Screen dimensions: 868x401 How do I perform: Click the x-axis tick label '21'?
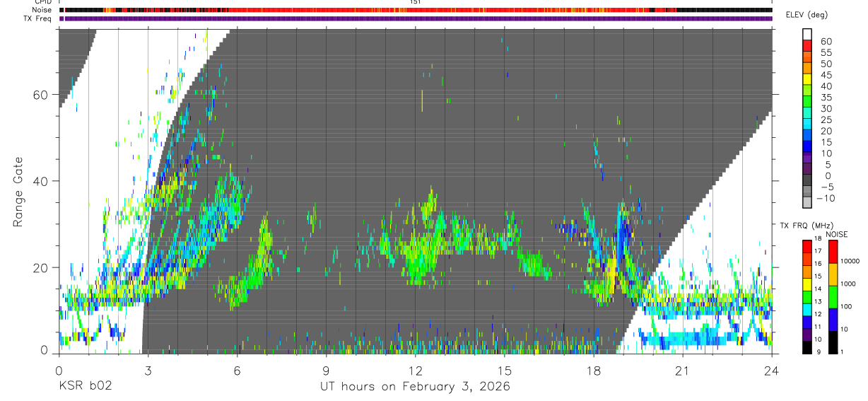coord(683,371)
